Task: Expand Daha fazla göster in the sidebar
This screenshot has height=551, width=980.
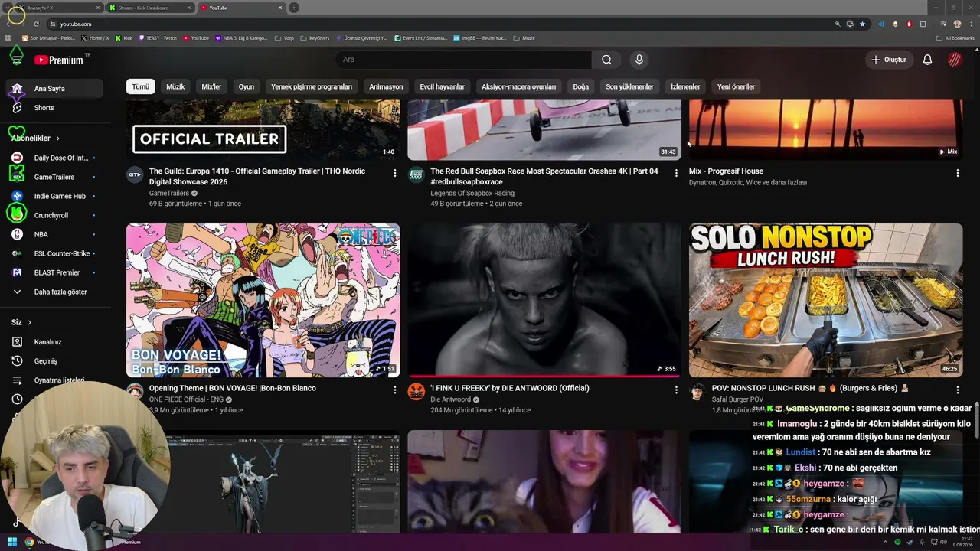Action: (54, 292)
